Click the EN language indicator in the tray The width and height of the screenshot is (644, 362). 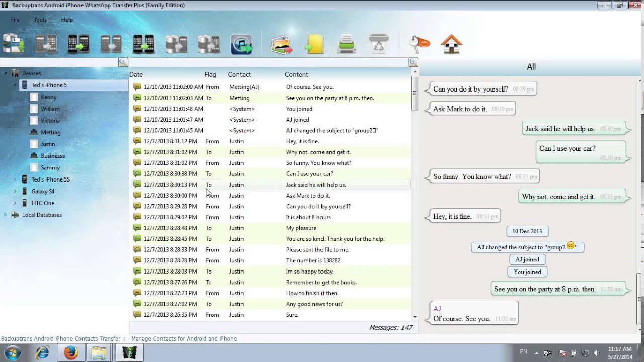524,352
